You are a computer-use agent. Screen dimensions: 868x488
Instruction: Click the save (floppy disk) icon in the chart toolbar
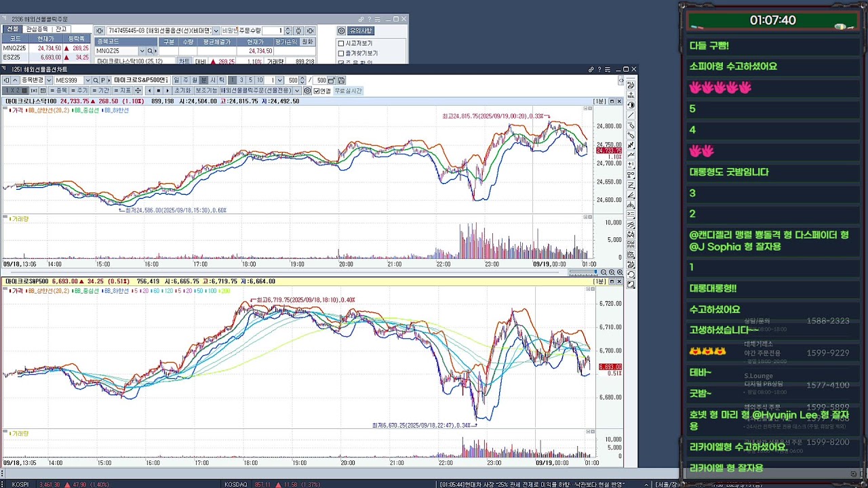[342, 80]
